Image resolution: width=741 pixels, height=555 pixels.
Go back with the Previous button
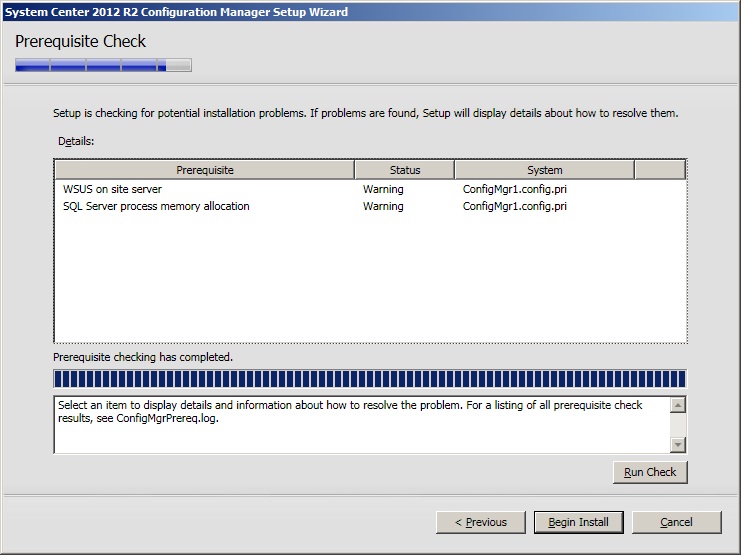pyautogui.click(x=480, y=522)
